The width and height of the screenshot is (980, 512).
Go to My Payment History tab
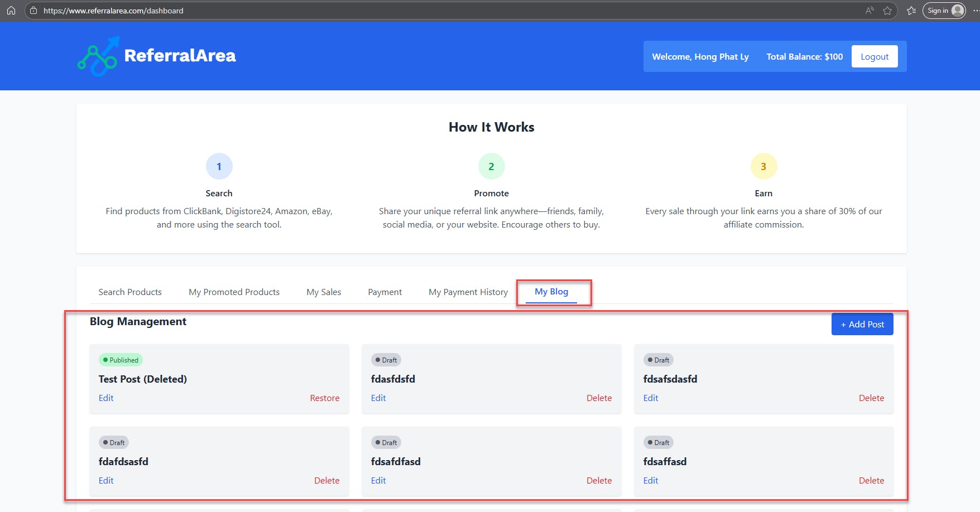coord(468,292)
